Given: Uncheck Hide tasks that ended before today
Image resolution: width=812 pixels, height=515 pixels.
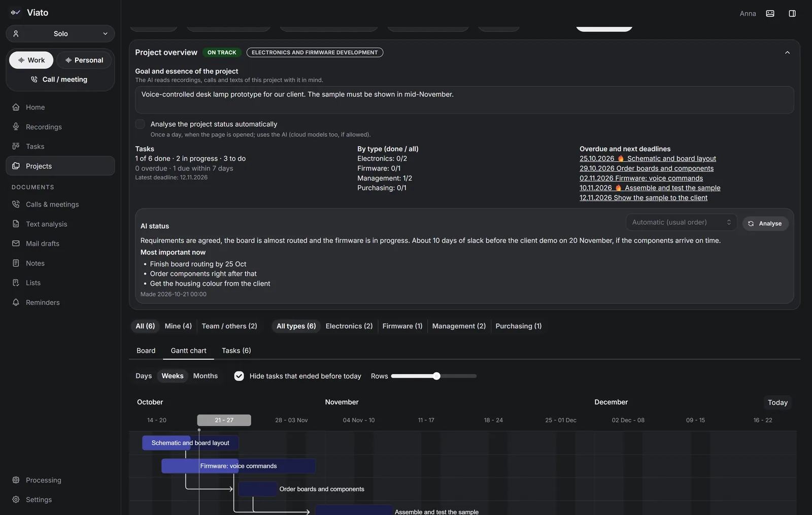Looking at the screenshot, I should click(239, 376).
